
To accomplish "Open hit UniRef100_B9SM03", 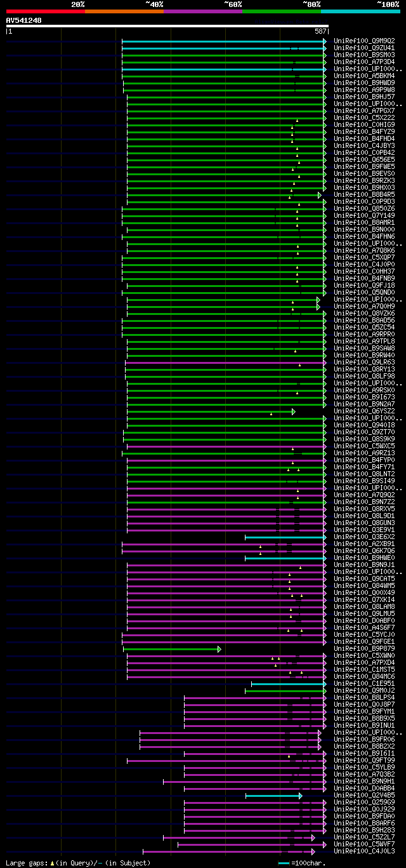I will [364, 55].
